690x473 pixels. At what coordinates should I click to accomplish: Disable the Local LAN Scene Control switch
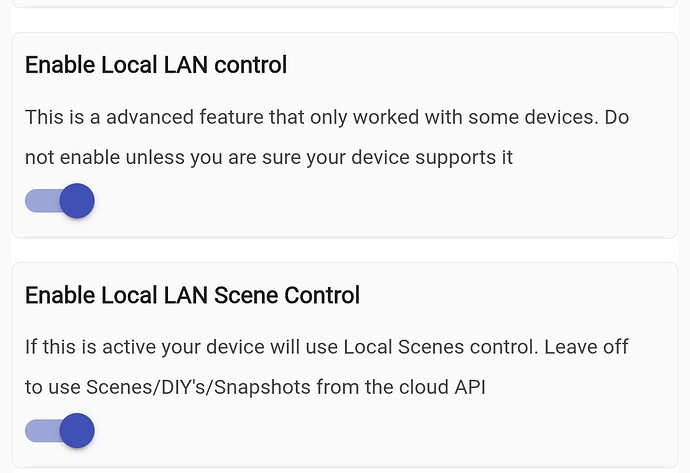tap(60, 431)
